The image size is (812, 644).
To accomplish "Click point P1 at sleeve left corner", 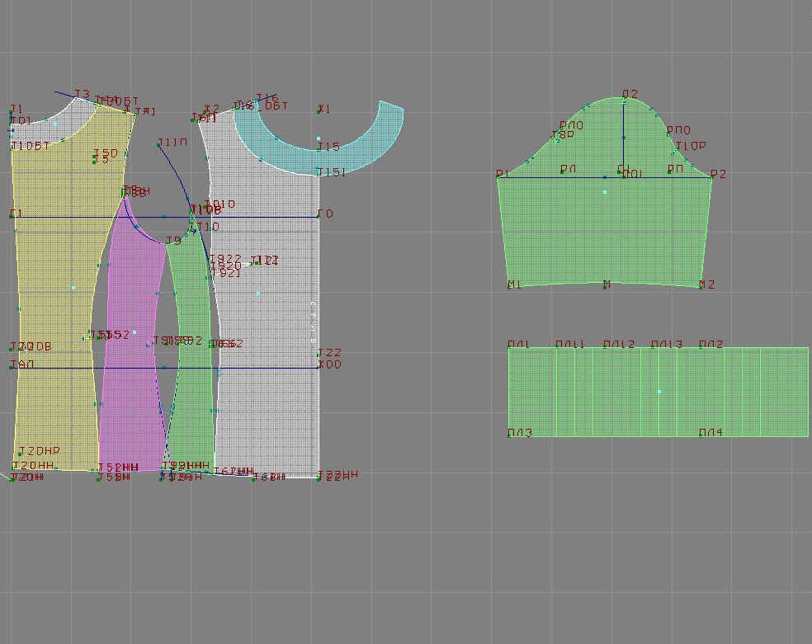I will 498,177.
